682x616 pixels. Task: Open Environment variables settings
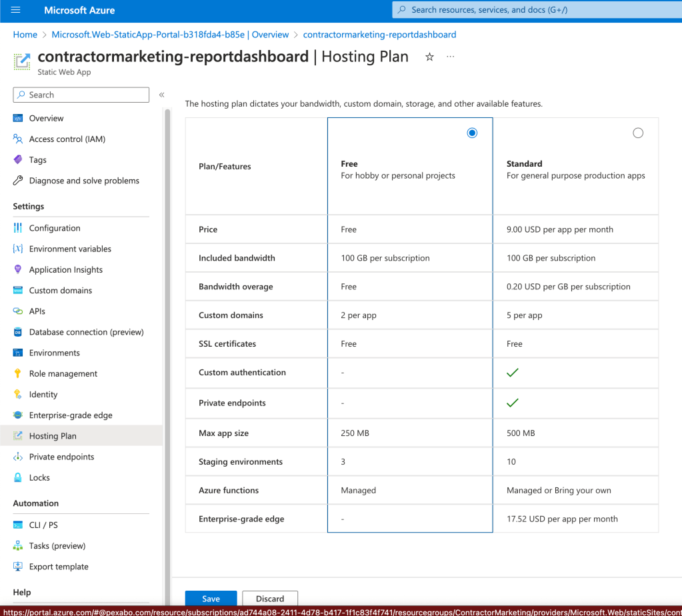[70, 249]
